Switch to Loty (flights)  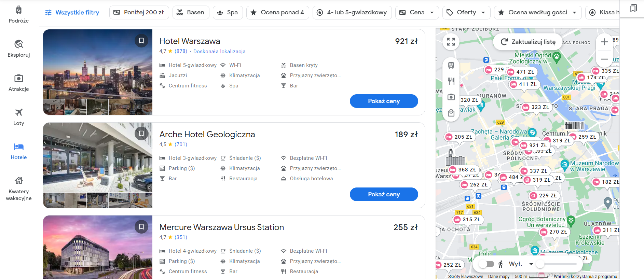click(x=19, y=117)
